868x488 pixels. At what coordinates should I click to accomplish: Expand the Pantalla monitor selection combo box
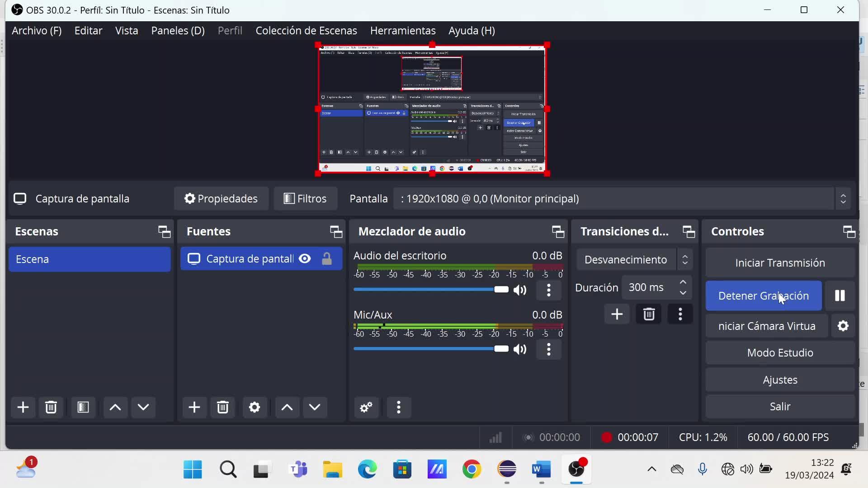(x=843, y=199)
